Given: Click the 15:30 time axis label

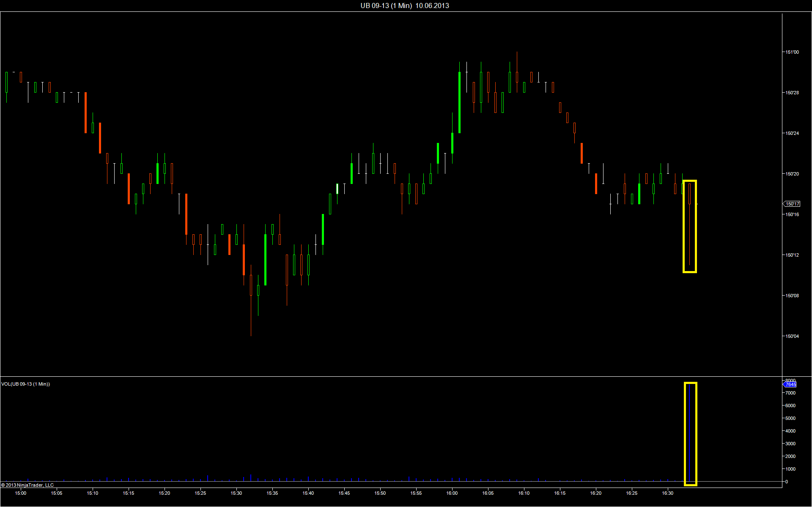Looking at the screenshot, I should [x=236, y=493].
